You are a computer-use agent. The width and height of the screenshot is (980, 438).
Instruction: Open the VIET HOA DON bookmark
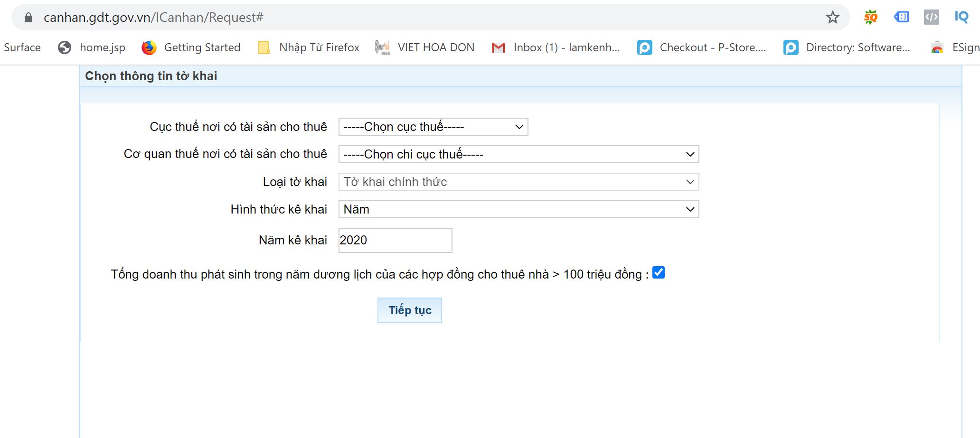point(425,47)
